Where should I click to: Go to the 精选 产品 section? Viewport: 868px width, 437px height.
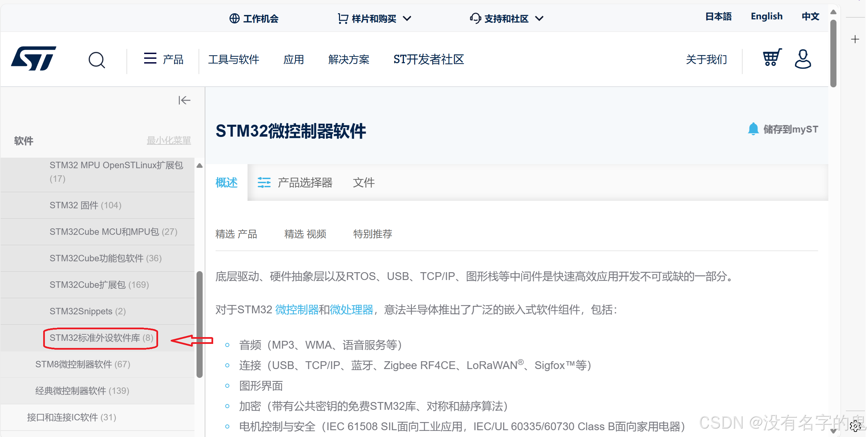[x=236, y=234]
